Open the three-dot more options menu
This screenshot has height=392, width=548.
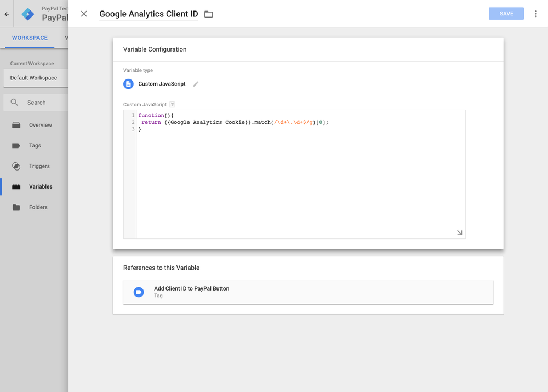click(536, 14)
